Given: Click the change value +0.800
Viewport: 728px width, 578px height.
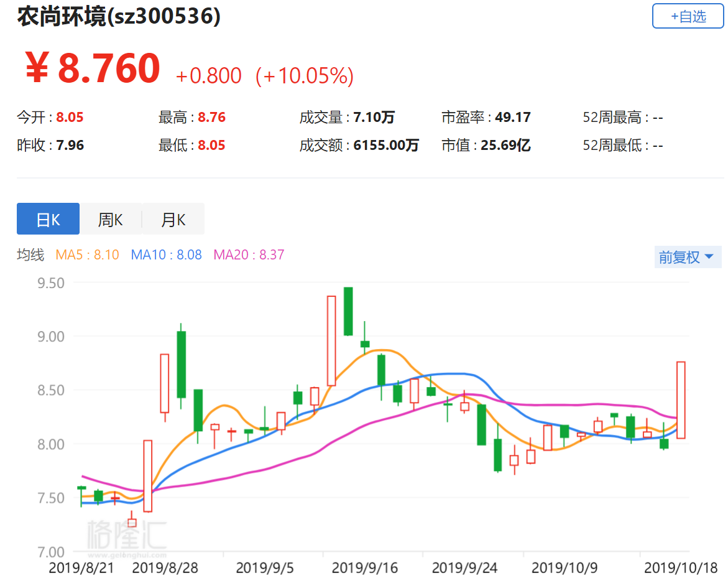Looking at the screenshot, I should tap(208, 76).
